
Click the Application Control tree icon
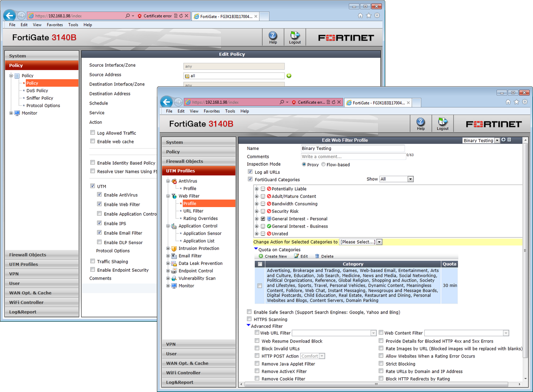(x=174, y=226)
